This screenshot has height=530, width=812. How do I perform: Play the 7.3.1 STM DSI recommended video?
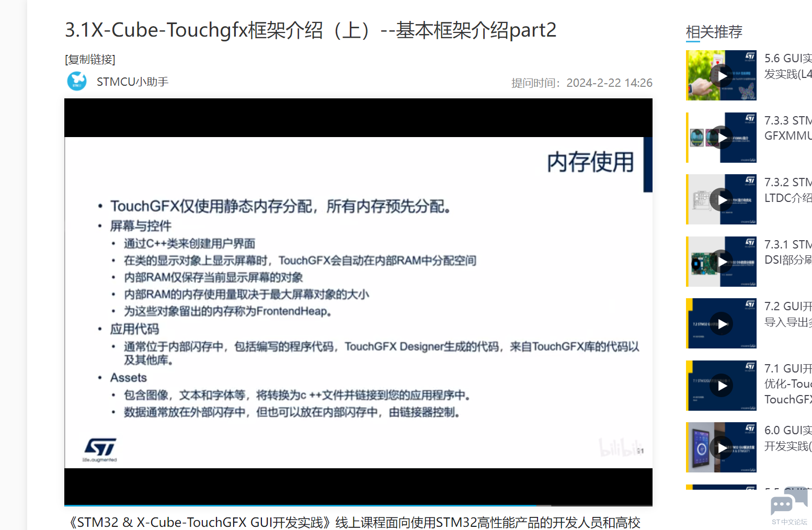[x=722, y=262]
